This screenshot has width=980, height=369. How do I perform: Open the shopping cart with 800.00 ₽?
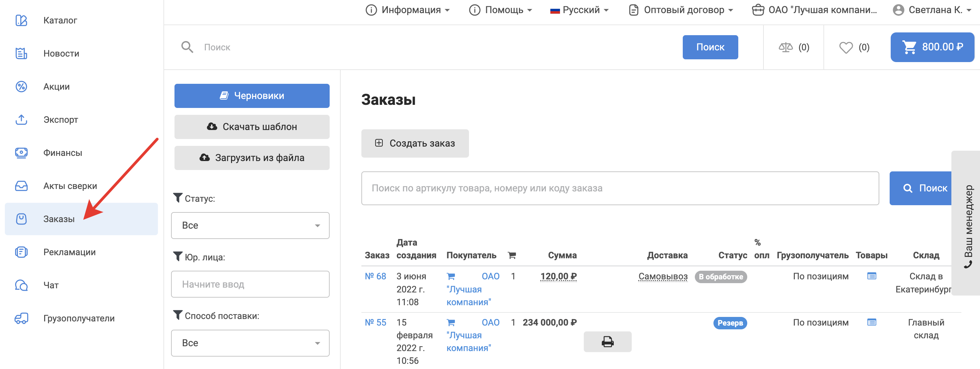[932, 47]
